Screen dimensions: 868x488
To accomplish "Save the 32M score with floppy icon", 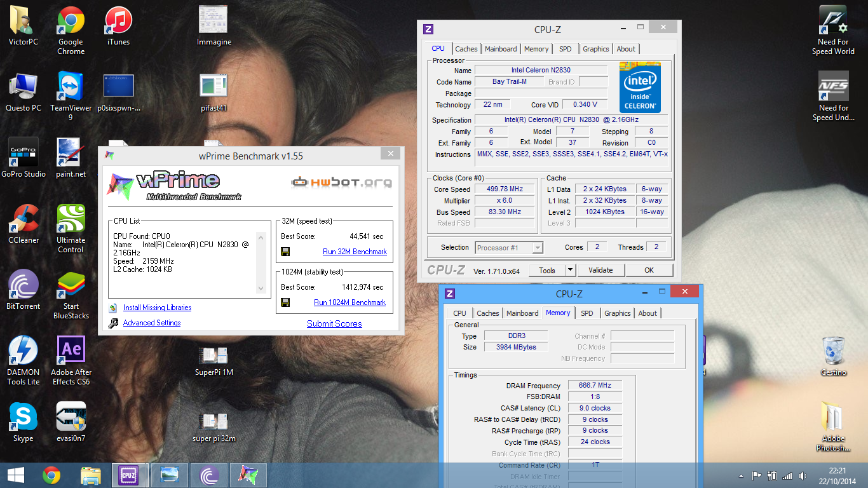I will [285, 252].
